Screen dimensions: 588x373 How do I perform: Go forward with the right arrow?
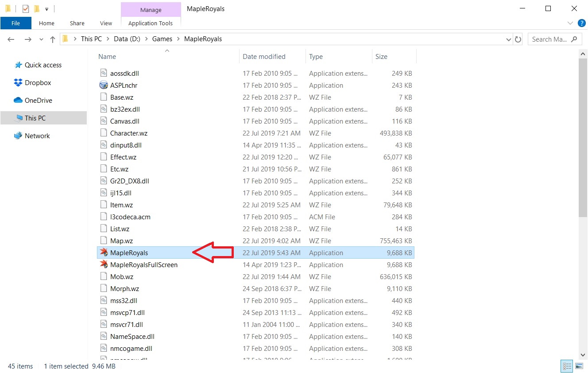coord(28,39)
